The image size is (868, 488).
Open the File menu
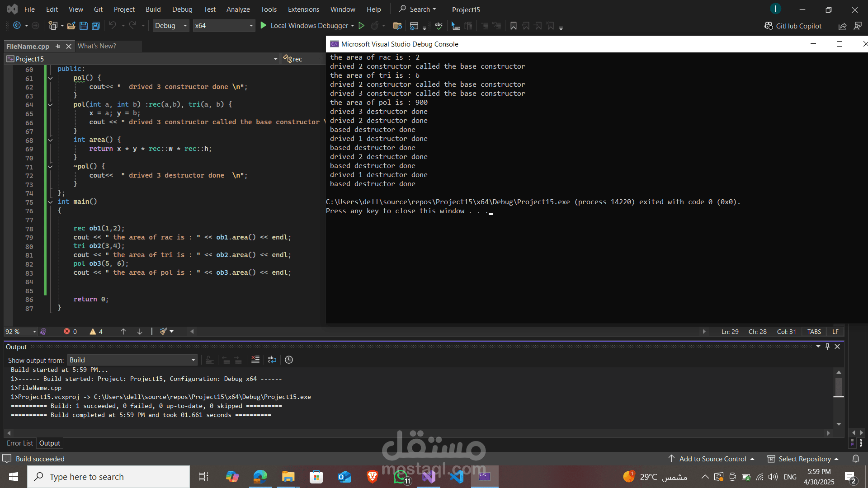tap(29, 9)
